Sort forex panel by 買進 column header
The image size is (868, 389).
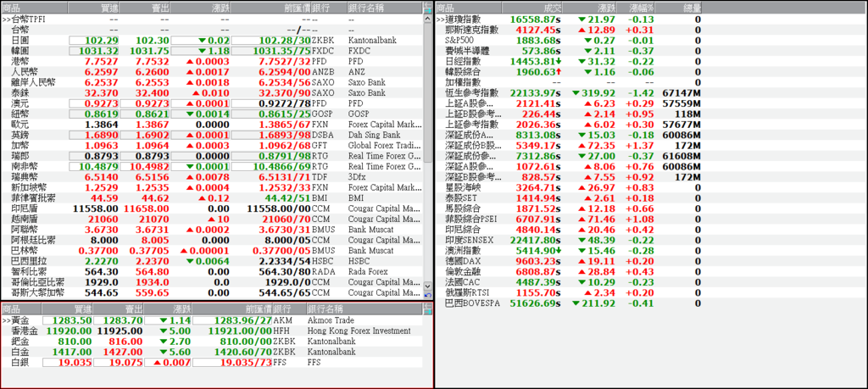(x=93, y=8)
